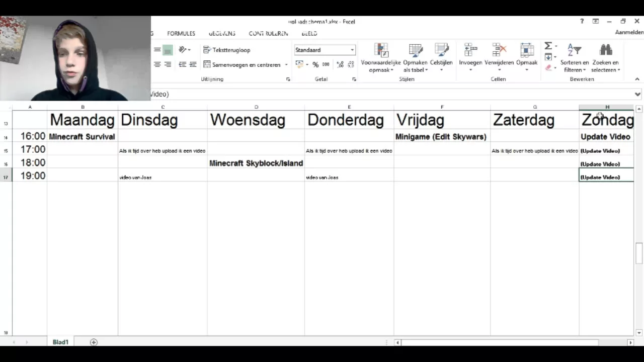Image resolution: width=644 pixels, height=362 pixels.
Task: Apply middle vertical alignment
Action: tap(157, 50)
